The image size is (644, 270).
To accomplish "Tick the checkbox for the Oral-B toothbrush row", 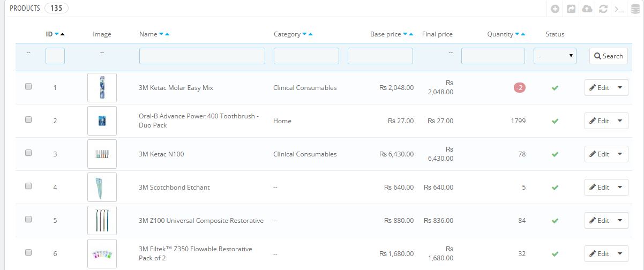I will coord(28,119).
